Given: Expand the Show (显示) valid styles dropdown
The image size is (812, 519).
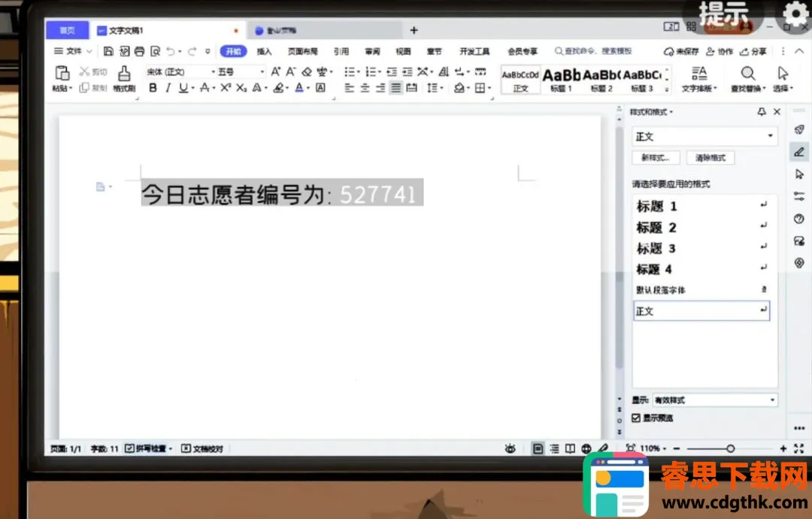Looking at the screenshot, I should [x=772, y=400].
